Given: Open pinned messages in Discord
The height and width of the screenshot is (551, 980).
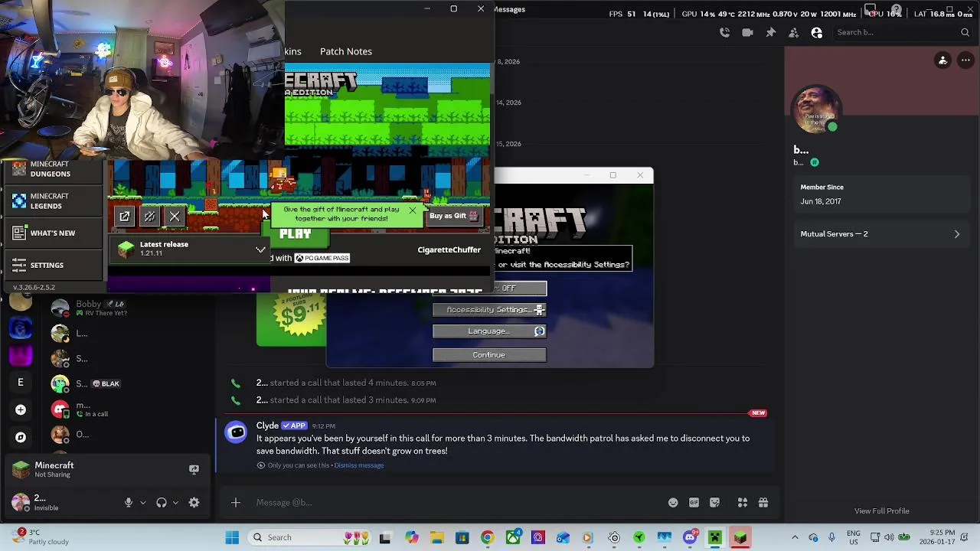Looking at the screenshot, I should pos(770,32).
